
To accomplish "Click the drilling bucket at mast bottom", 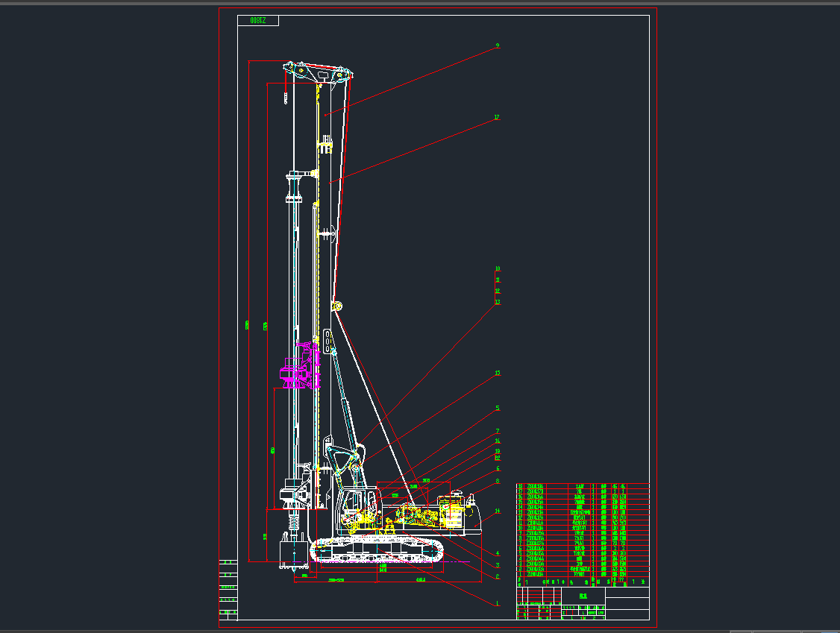I will pos(294,553).
